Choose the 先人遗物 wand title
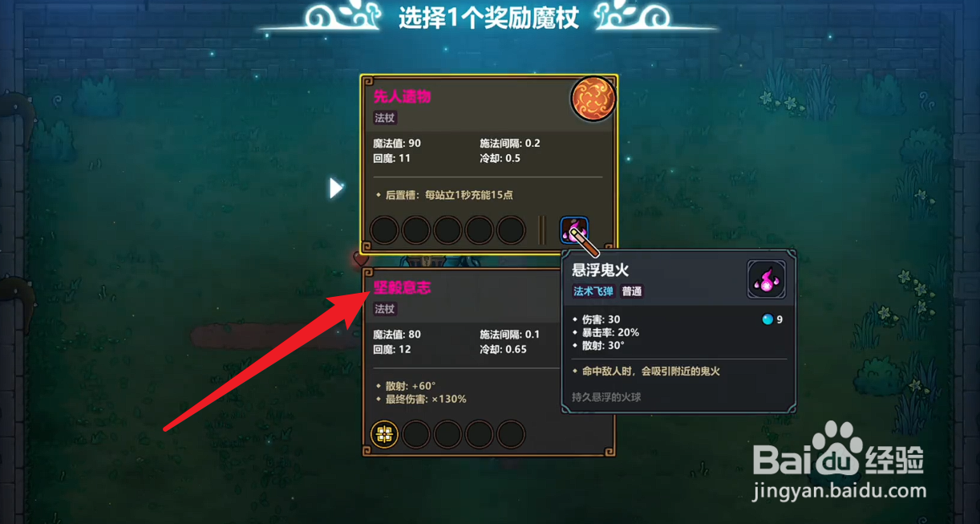 pos(403,96)
